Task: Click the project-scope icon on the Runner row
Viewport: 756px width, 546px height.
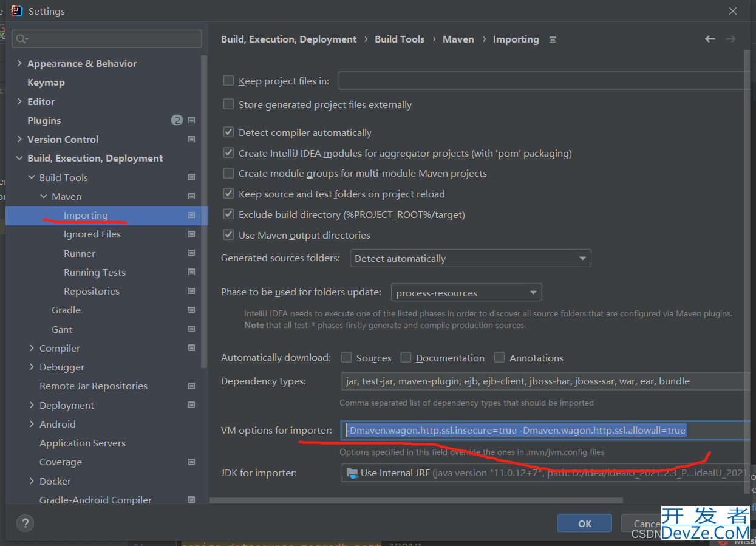Action: (x=192, y=253)
